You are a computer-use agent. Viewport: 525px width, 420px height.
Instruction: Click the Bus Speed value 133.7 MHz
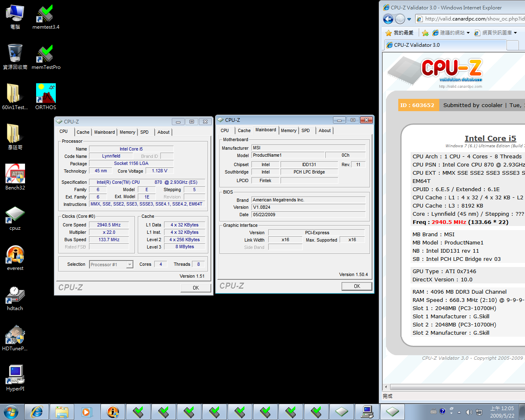109,240
